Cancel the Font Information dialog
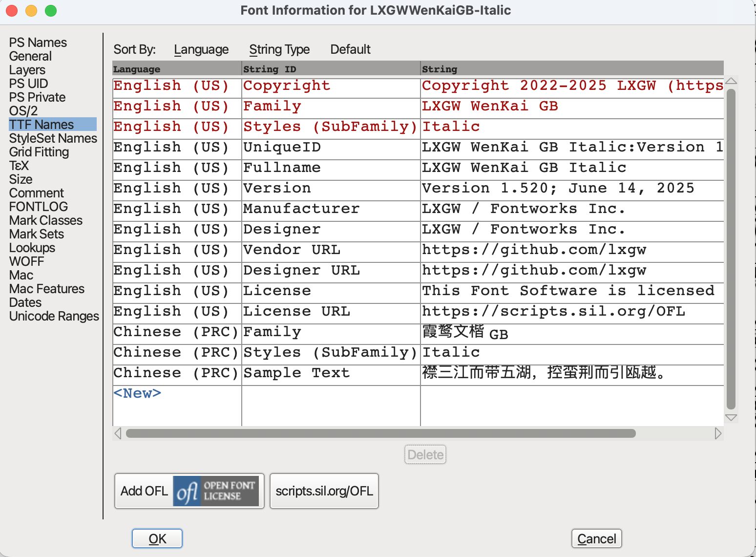756x557 pixels. click(x=596, y=538)
